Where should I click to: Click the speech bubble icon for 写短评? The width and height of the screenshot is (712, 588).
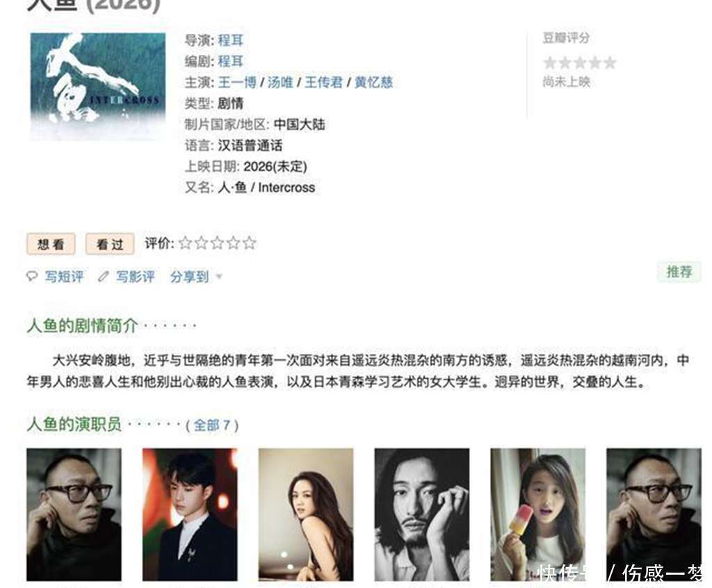coord(32,276)
